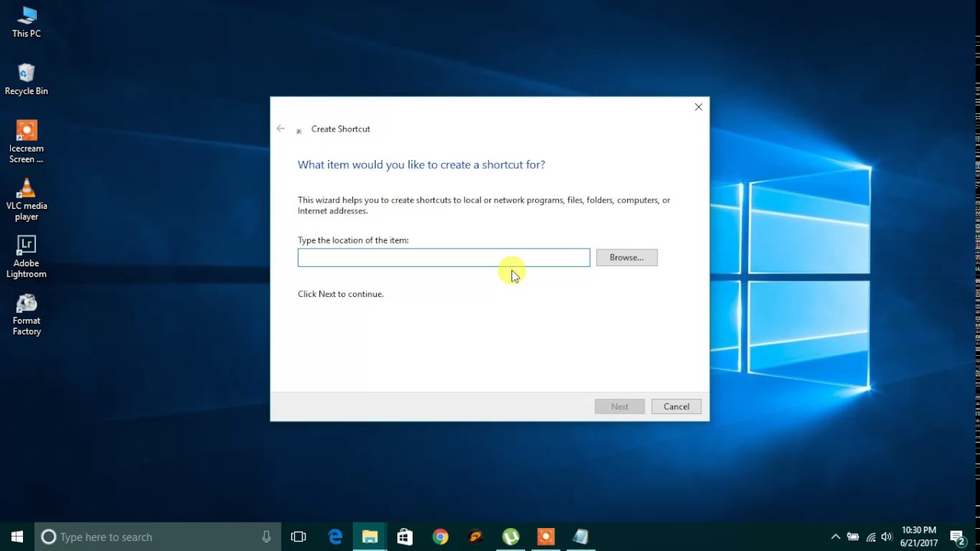Open File Explorer from taskbar
This screenshot has height=551, width=980.
[x=370, y=536]
